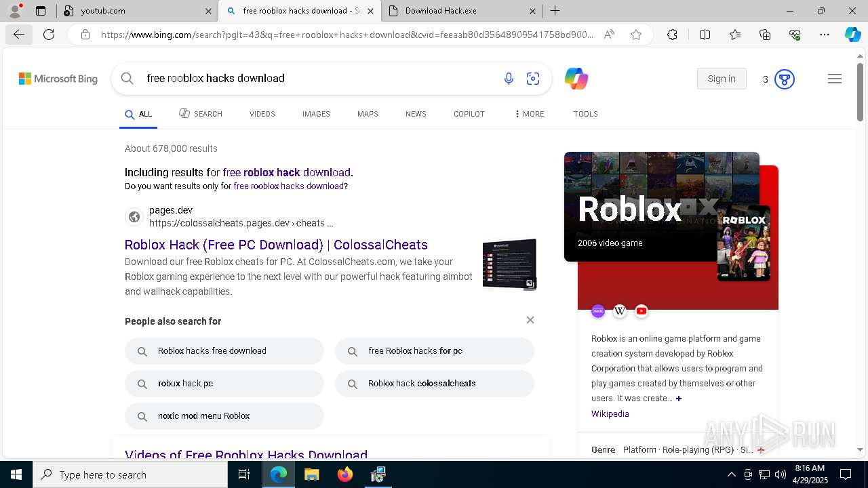
Task: Select 'Roblox hacks free download' suggestion
Action: tap(224, 351)
